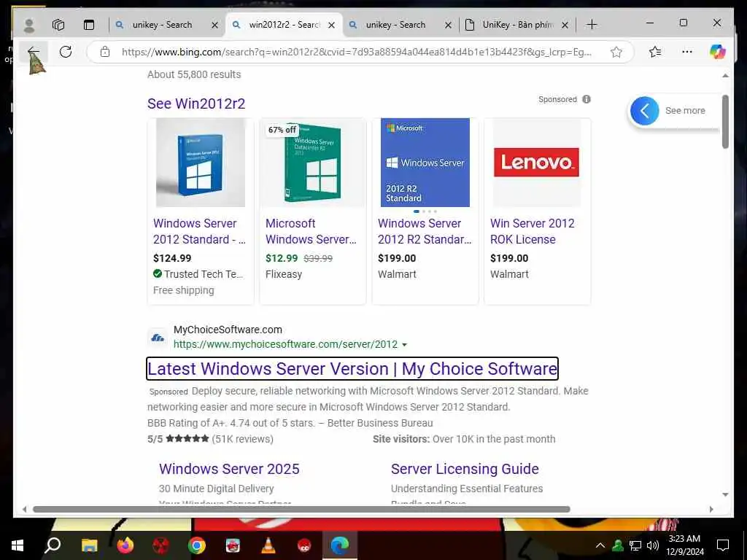This screenshot has width=747, height=560.
Task: Click MyChoiceSoftware.com site name
Action: click(228, 330)
